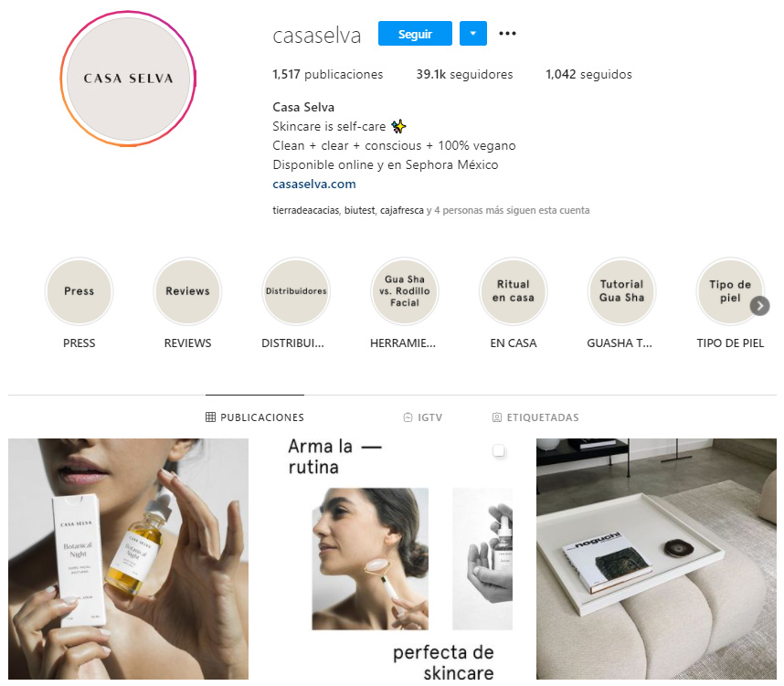The image size is (784, 686).
Task: Switch to the IGTV tab
Action: [x=423, y=417]
